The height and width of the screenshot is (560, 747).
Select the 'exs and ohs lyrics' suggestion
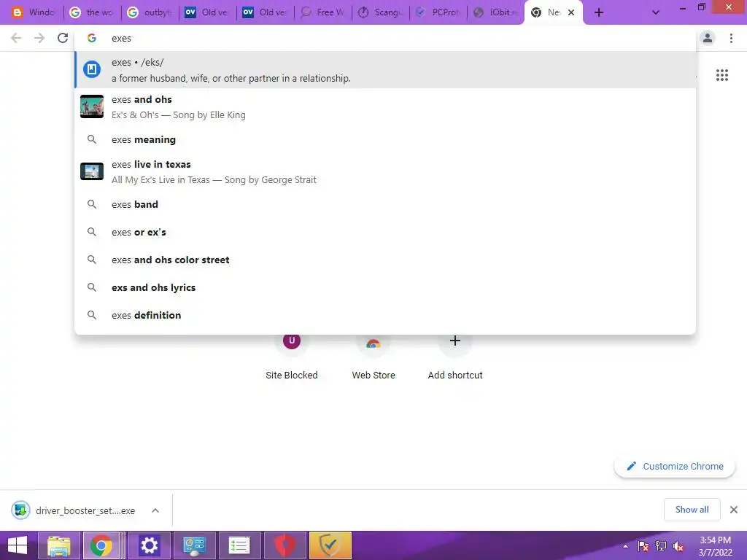(x=385, y=287)
